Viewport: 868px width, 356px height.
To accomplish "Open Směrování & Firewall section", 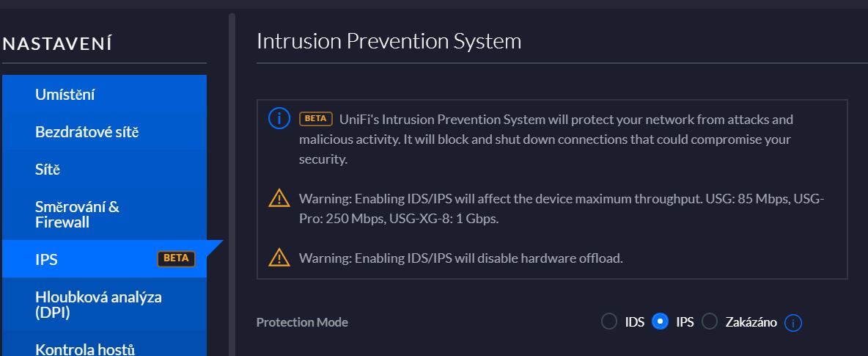I will click(x=104, y=214).
